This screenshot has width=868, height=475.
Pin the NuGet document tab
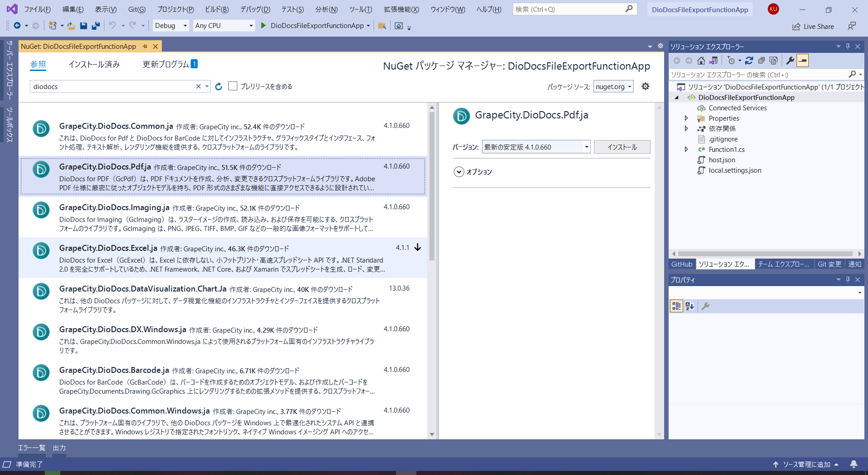tap(145, 46)
